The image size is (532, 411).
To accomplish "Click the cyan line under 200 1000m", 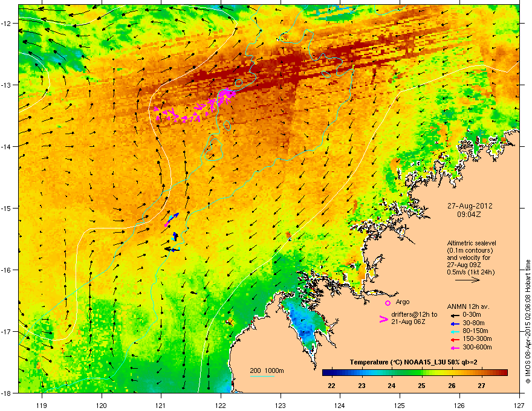I will click(x=262, y=376).
